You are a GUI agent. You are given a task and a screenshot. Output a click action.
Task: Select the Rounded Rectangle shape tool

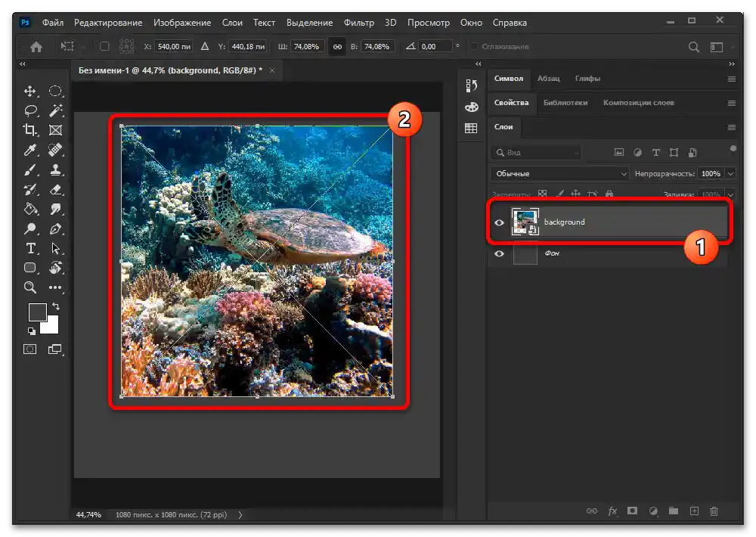[30, 268]
